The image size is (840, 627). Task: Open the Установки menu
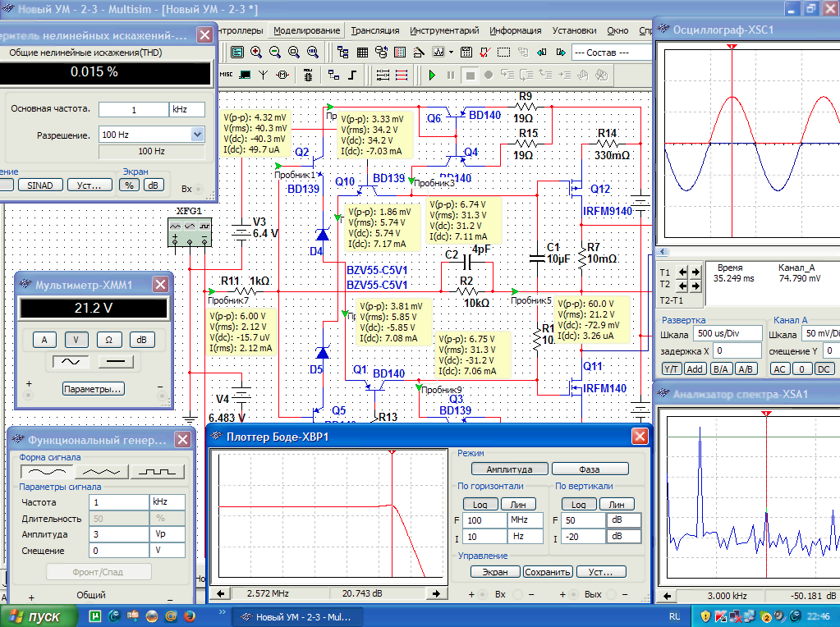(x=574, y=30)
